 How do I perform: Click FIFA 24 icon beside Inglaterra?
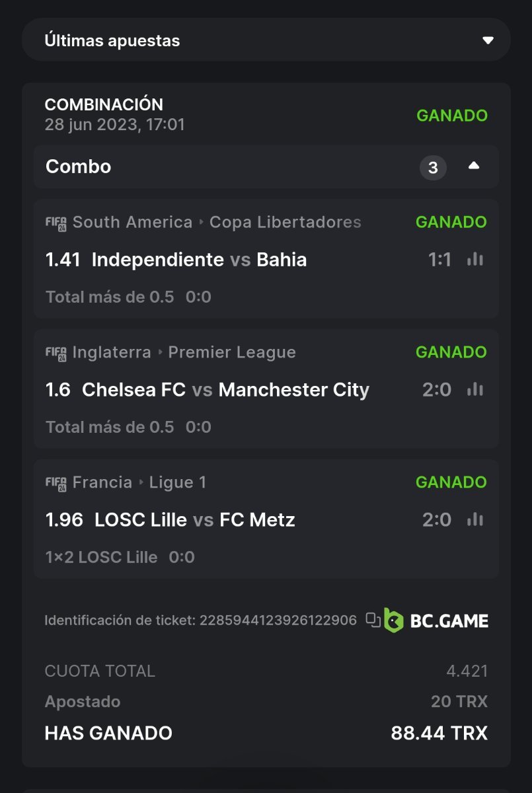pyautogui.click(x=56, y=353)
